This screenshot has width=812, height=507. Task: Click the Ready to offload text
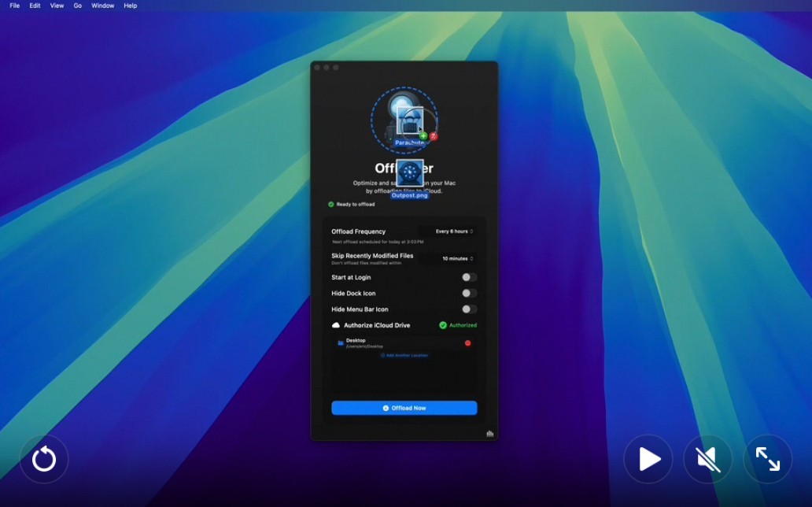pos(356,204)
